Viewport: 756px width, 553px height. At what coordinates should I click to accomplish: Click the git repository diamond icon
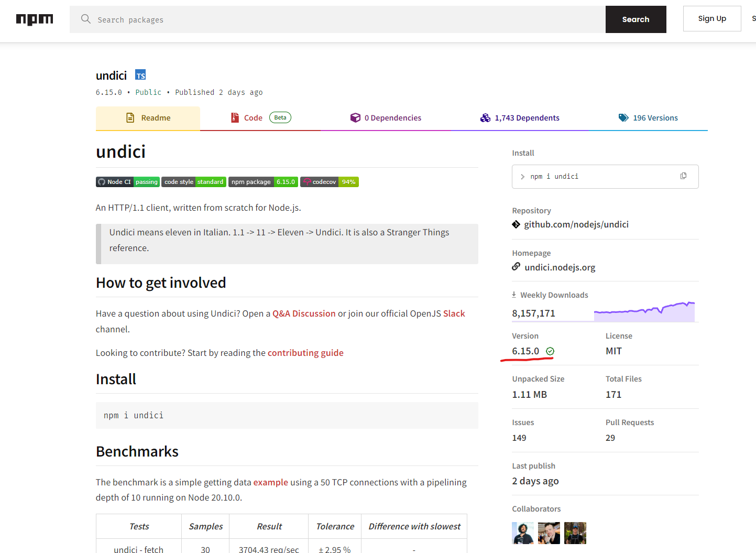click(516, 224)
